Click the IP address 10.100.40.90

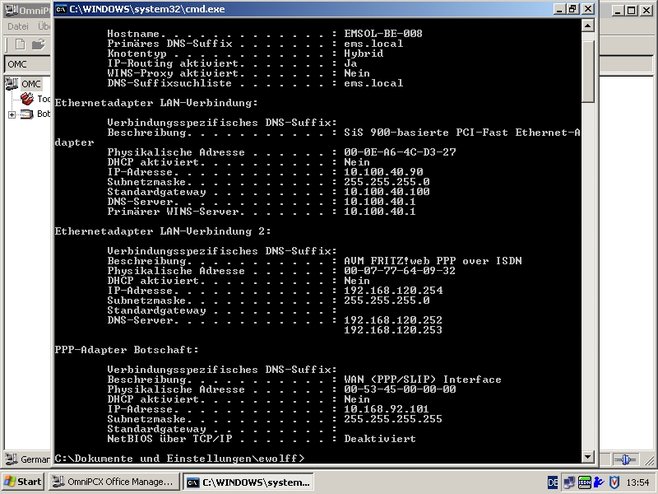(384, 172)
